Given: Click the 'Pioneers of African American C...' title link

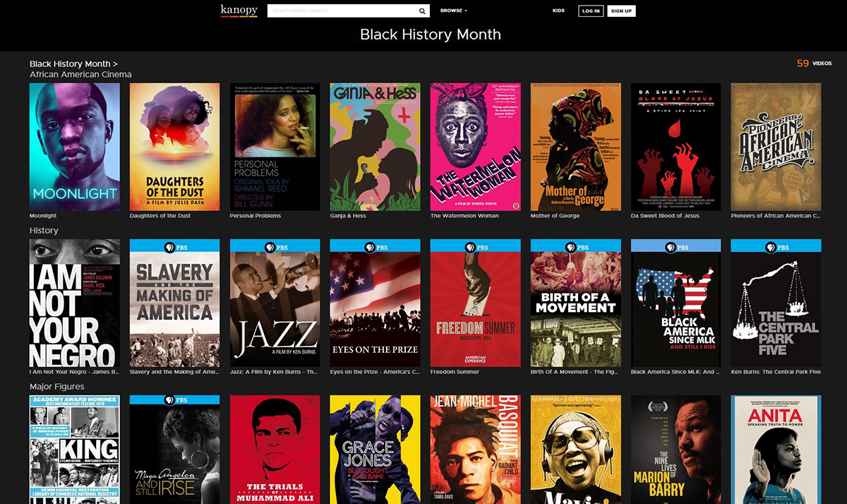Looking at the screenshot, I should 776,216.
